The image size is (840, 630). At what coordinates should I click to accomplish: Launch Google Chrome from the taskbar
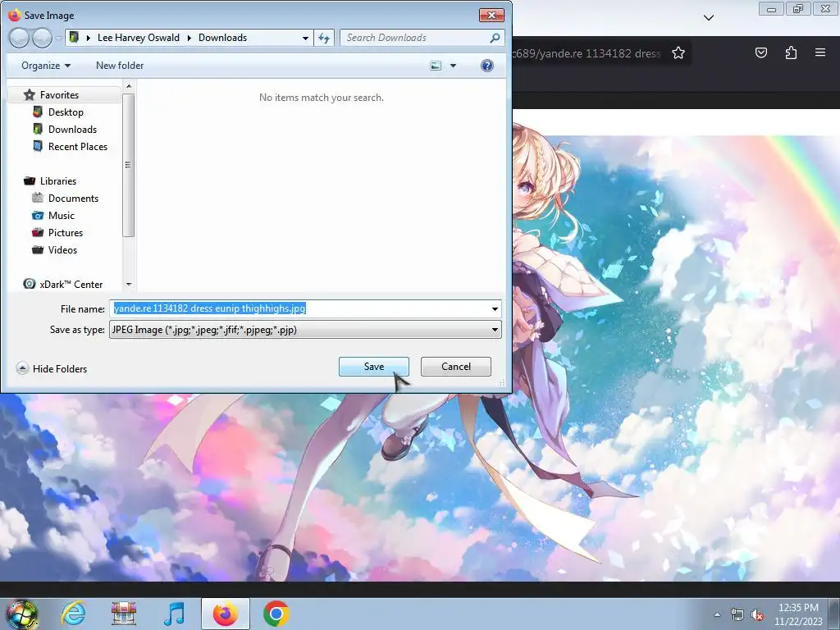276,614
